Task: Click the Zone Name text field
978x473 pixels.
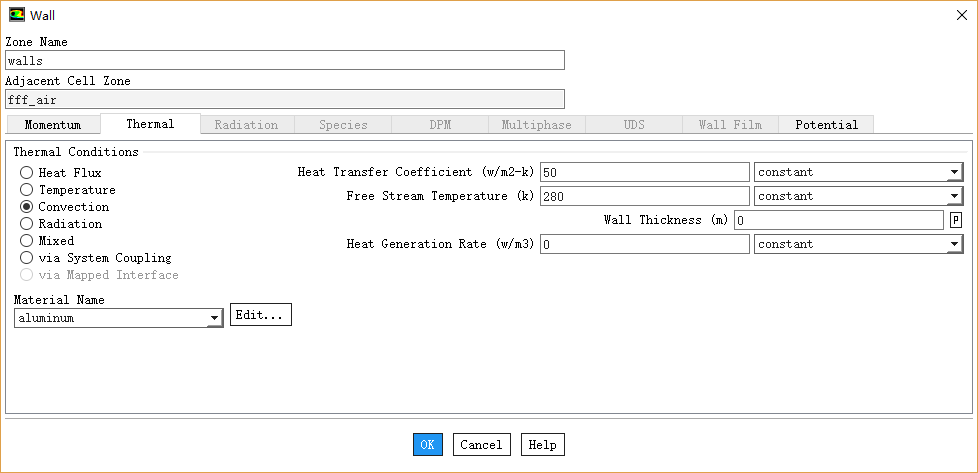Action: point(284,60)
